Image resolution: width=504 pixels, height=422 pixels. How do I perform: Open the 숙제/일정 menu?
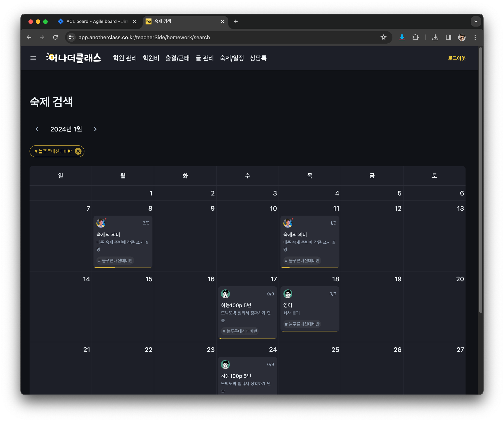(x=232, y=58)
